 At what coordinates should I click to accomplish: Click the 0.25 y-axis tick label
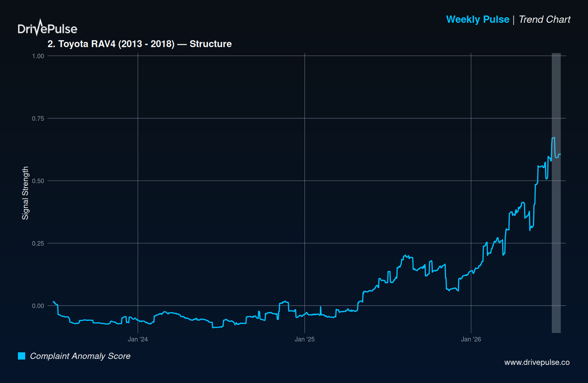38,243
